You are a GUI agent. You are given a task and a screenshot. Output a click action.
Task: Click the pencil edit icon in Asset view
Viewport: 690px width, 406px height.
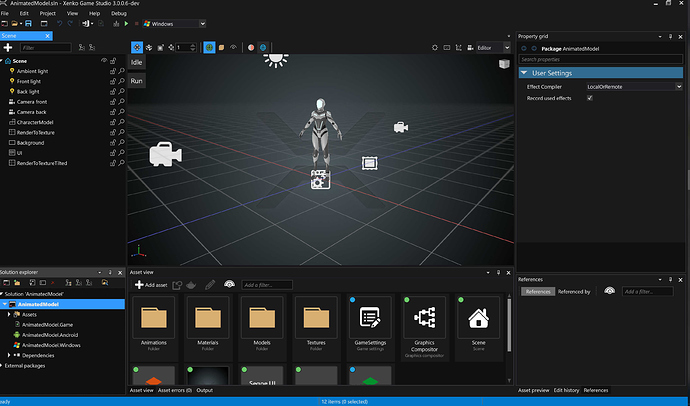coord(210,285)
